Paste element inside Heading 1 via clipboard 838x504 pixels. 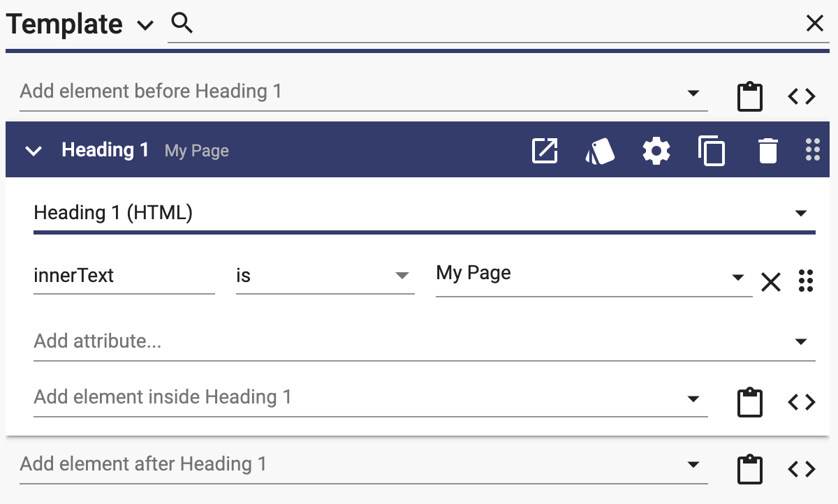(x=750, y=402)
